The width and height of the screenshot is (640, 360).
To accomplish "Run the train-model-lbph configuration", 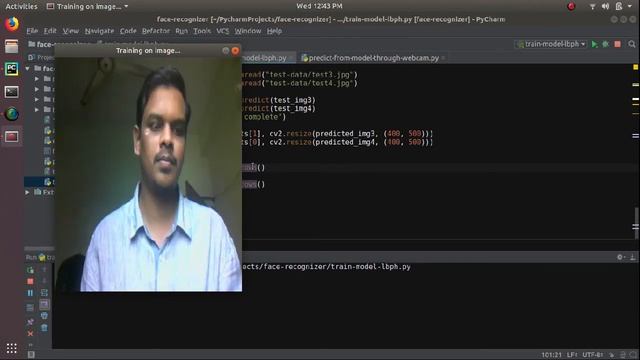I will click(x=594, y=44).
